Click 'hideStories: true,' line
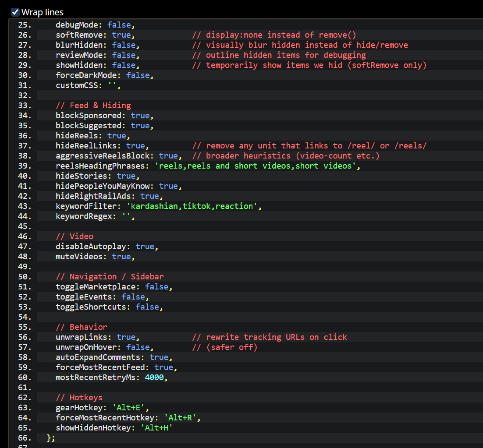 click(x=98, y=176)
